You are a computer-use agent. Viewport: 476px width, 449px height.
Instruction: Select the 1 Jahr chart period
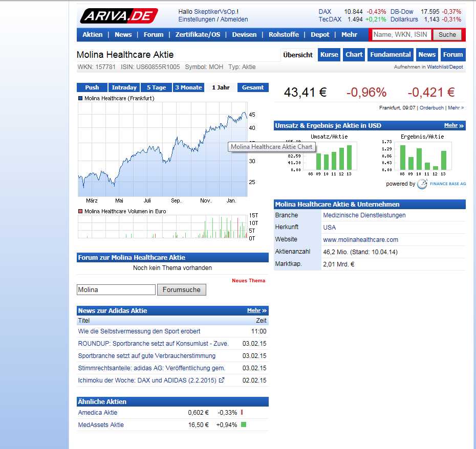coord(221,87)
